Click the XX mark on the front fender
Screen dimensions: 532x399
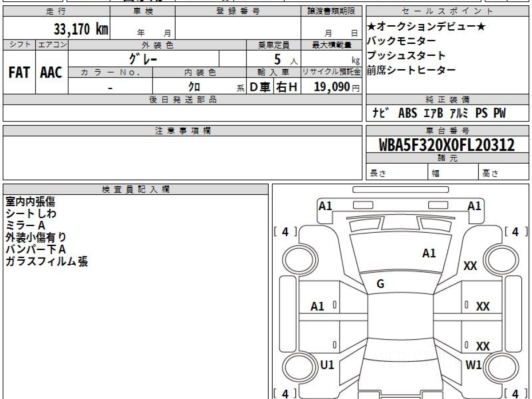tap(470, 266)
